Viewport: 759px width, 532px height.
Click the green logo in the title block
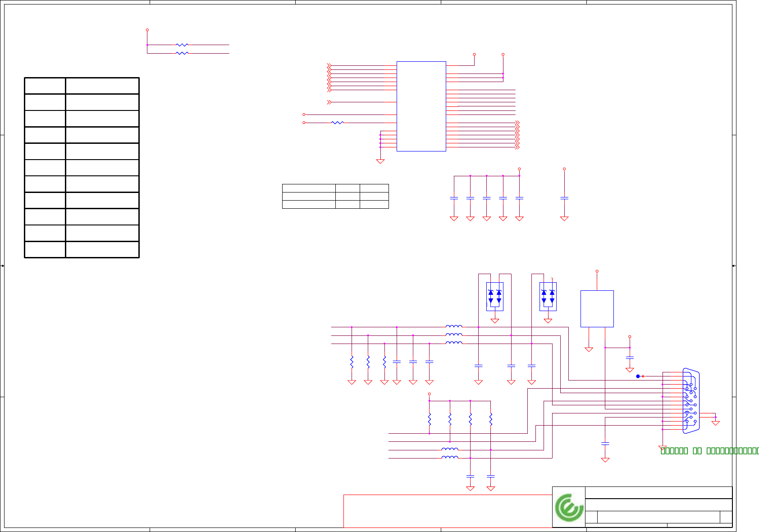pyautogui.click(x=570, y=508)
